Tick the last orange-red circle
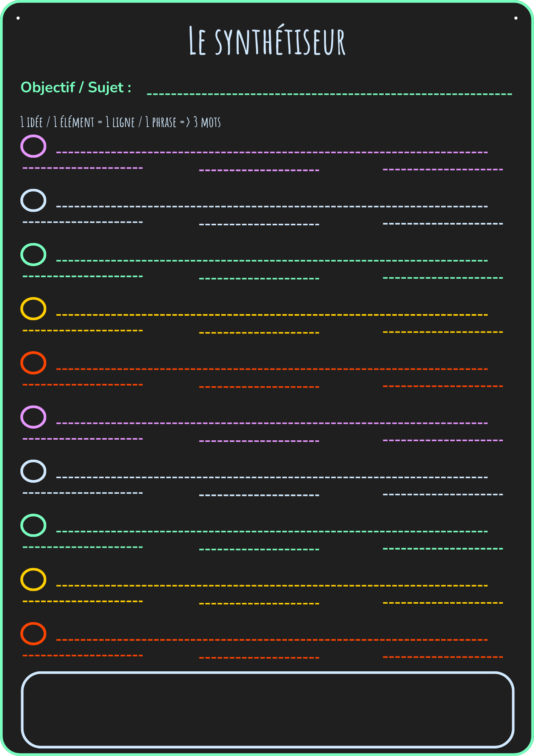The height and width of the screenshot is (756, 534). tap(33, 634)
